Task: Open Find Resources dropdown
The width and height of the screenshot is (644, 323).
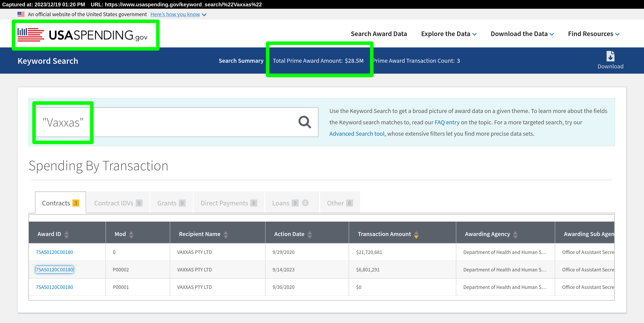Action: 593,34
